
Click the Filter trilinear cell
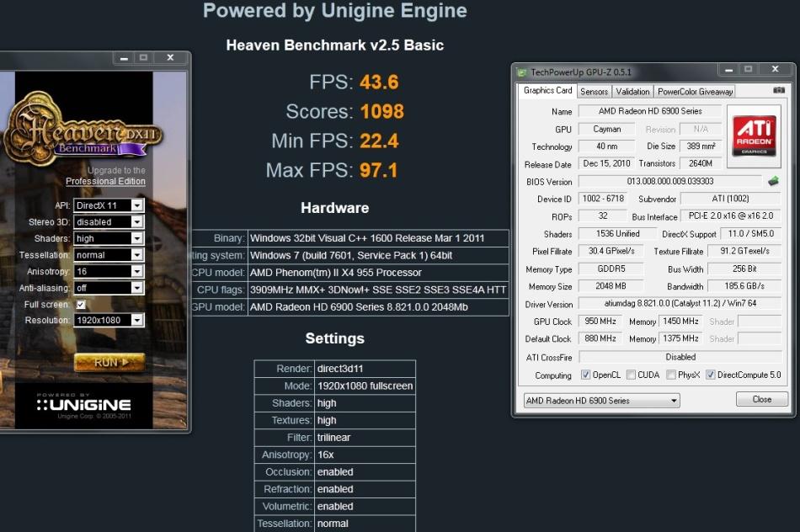tap(365, 438)
